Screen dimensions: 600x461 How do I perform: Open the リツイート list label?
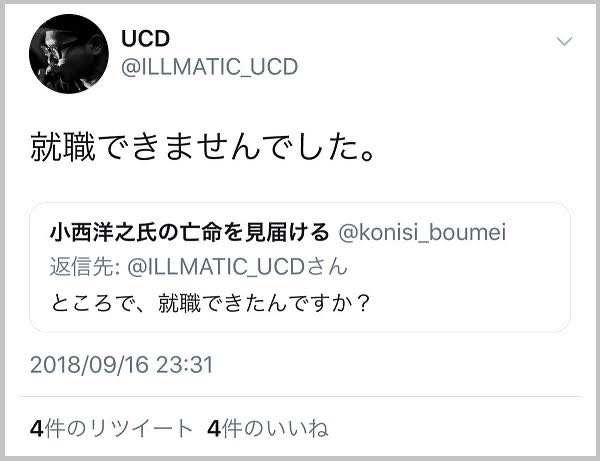coord(130,429)
